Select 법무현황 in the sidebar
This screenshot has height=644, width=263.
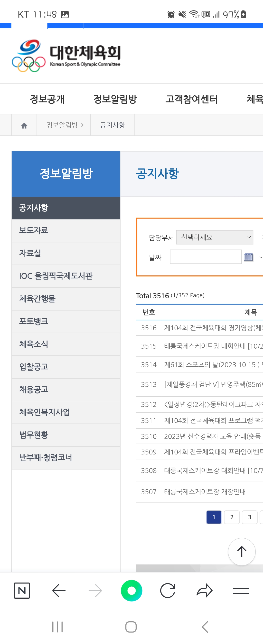pos(66,435)
